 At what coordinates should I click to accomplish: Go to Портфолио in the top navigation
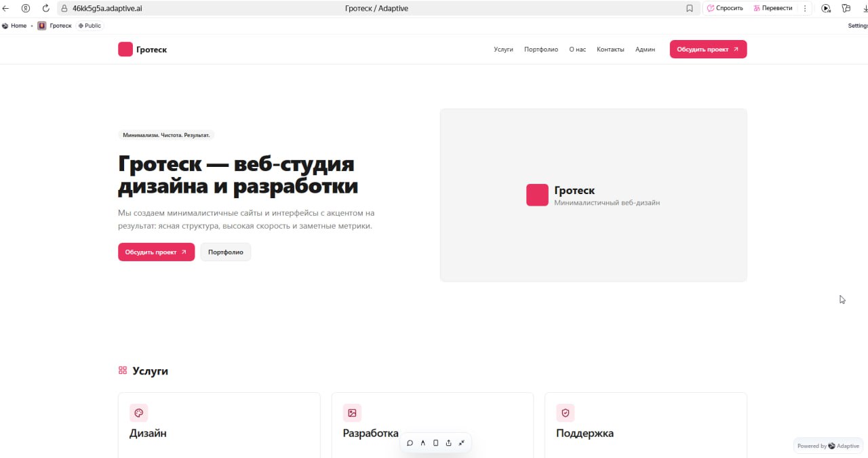[x=540, y=50]
